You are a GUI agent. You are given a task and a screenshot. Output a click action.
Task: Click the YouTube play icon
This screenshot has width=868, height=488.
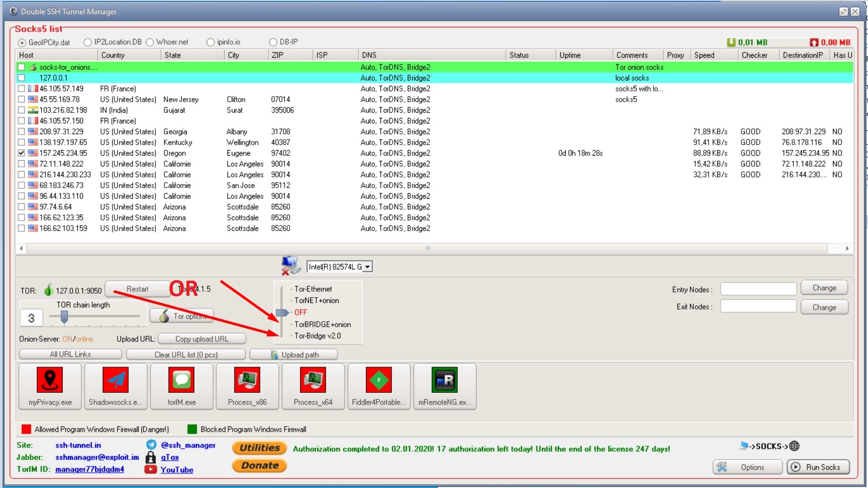click(150, 469)
